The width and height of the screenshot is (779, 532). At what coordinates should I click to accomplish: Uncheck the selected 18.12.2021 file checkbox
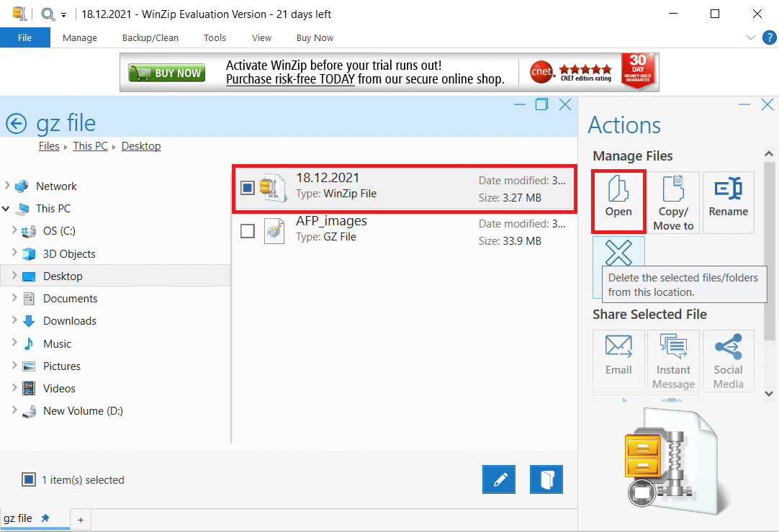(248, 186)
